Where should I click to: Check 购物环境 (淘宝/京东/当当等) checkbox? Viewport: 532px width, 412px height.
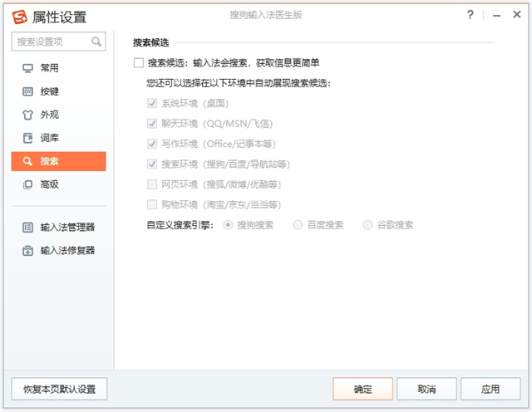(152, 204)
